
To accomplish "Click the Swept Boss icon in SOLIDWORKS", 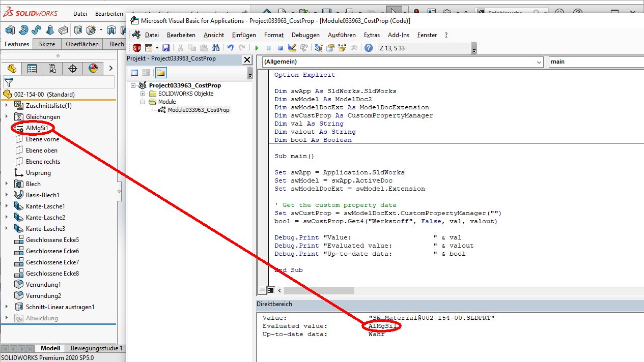I will [37, 30].
